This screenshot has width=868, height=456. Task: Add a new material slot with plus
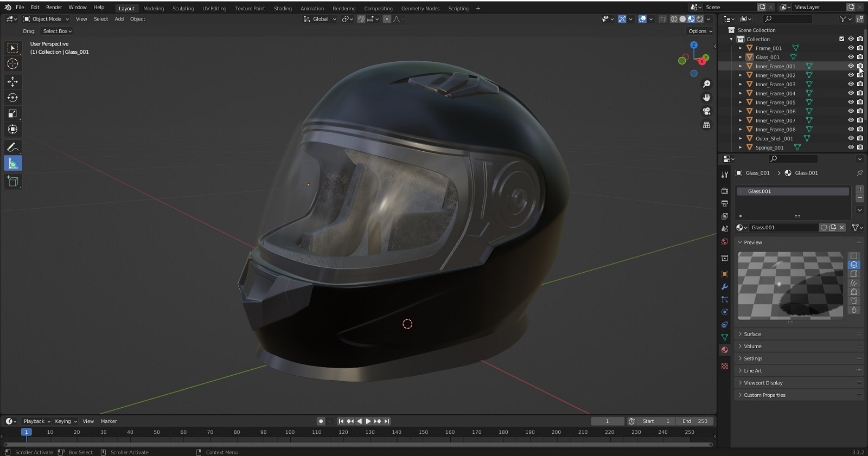click(859, 189)
